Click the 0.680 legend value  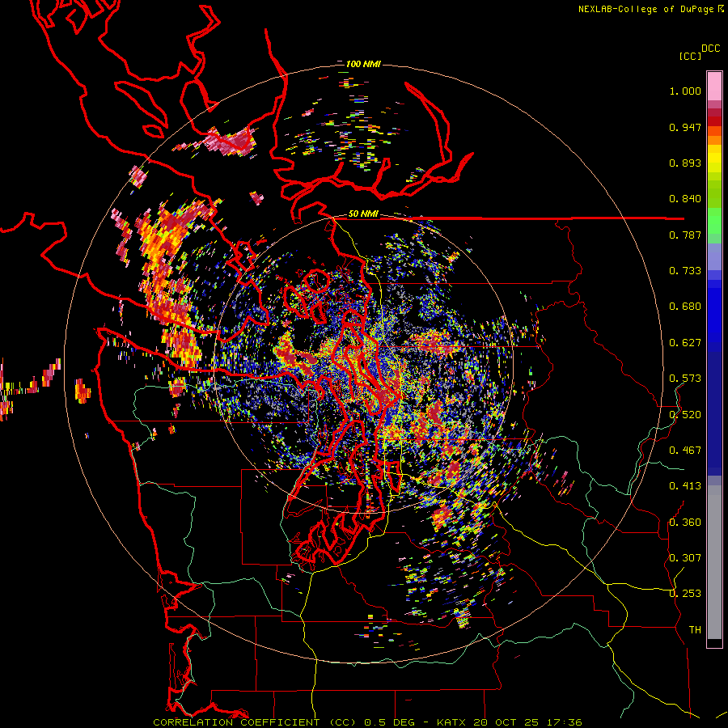click(685, 307)
